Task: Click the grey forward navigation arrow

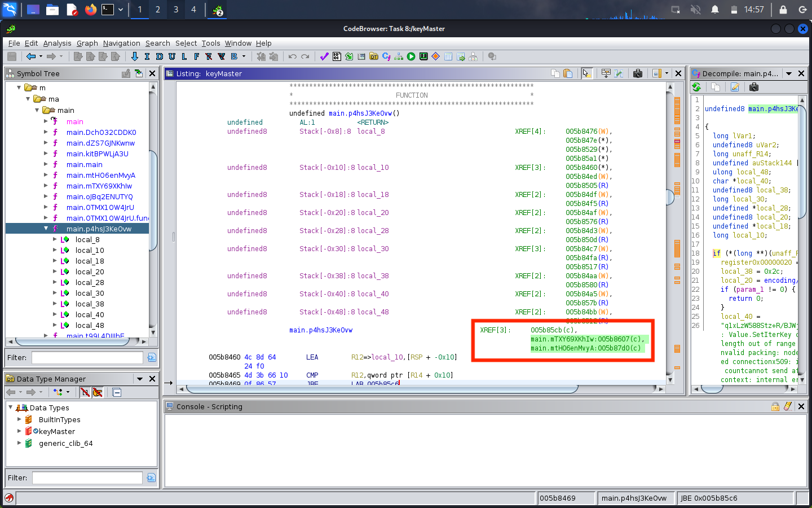Action: coord(51,56)
